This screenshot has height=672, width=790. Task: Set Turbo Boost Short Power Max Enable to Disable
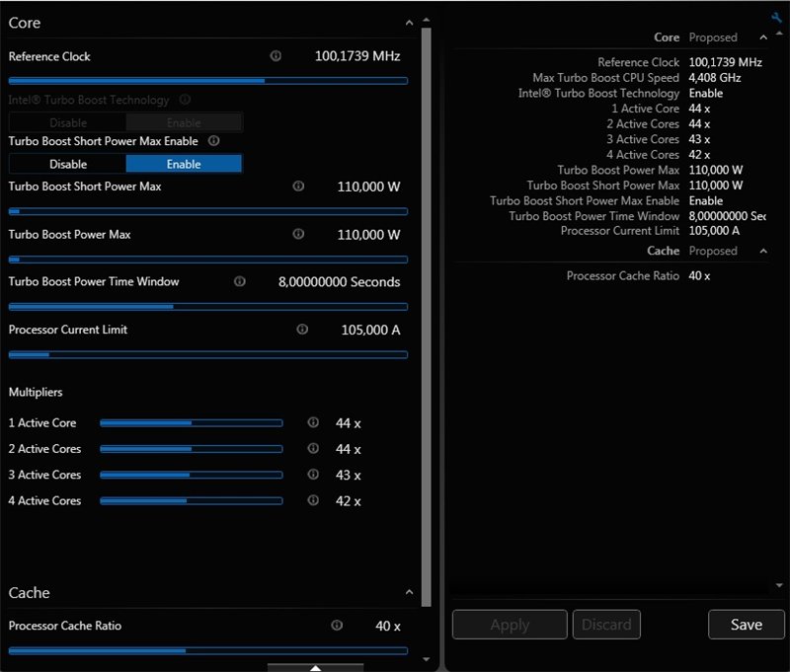point(68,164)
